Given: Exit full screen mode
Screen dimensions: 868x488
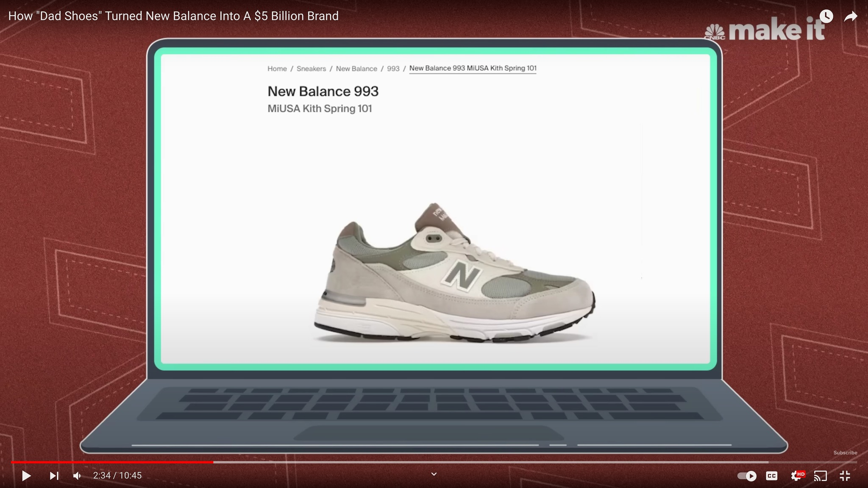Looking at the screenshot, I should pyautogui.click(x=845, y=476).
